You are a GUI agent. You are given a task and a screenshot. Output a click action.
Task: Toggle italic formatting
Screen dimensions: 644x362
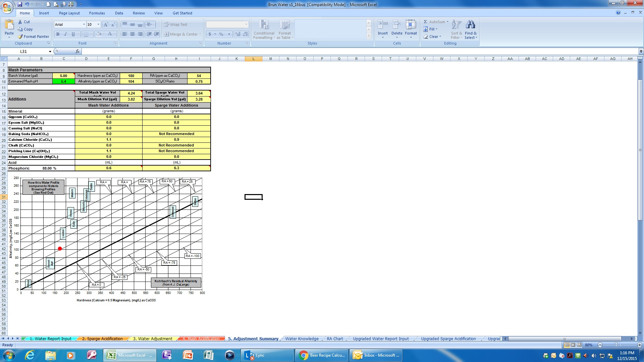pyautogui.click(x=65, y=34)
